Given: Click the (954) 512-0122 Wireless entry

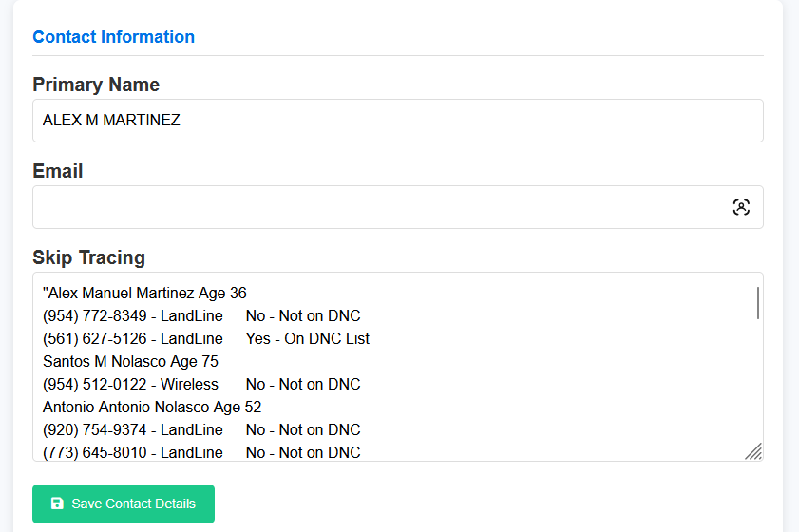Looking at the screenshot, I should 130,384.
